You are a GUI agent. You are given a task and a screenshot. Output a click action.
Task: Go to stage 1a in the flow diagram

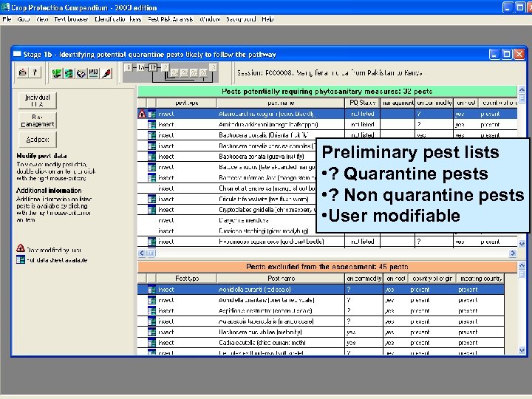click(x=140, y=67)
